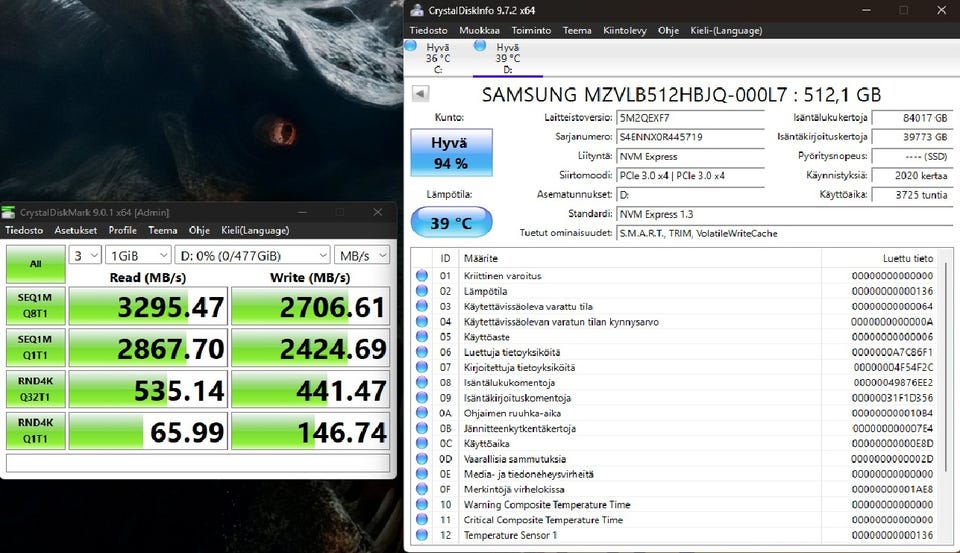Click the blue status icon for drive C:
This screenshot has height=553, width=960.
(412, 46)
